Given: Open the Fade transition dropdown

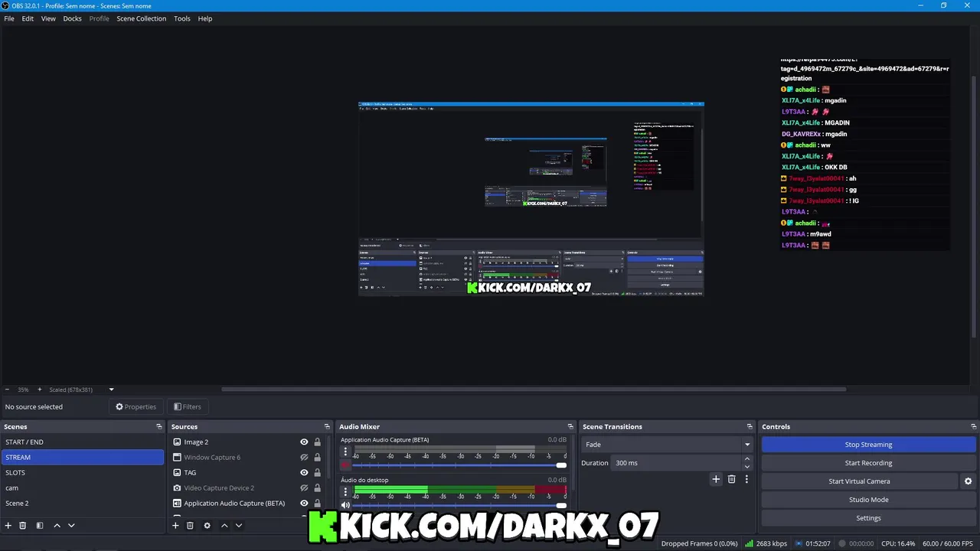Looking at the screenshot, I should [x=667, y=445].
